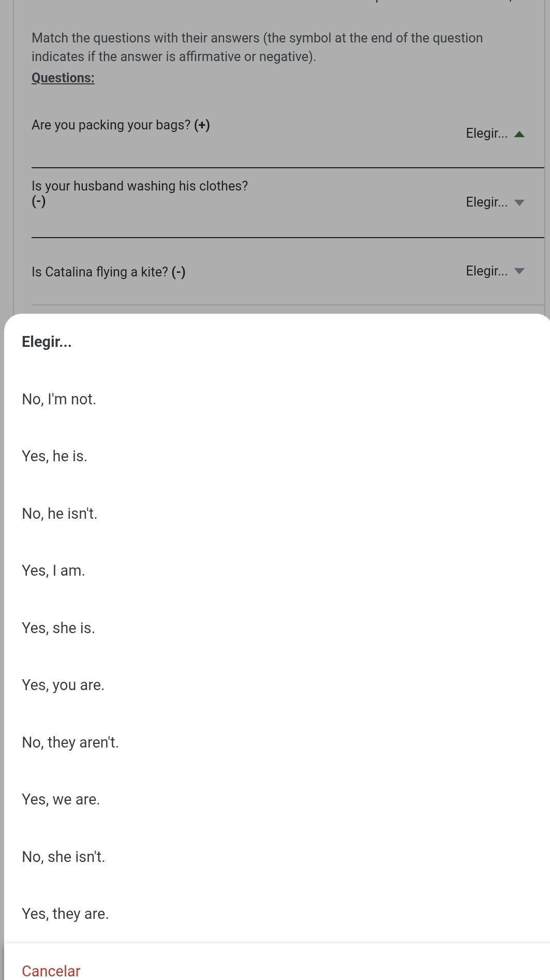Image resolution: width=550 pixels, height=980 pixels.
Task: Click the gray down arrow beside Catalina question
Action: (519, 271)
